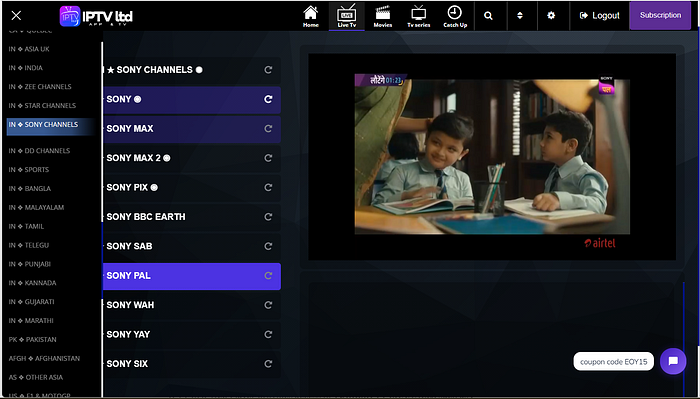Go to Home via house icon

(311, 17)
